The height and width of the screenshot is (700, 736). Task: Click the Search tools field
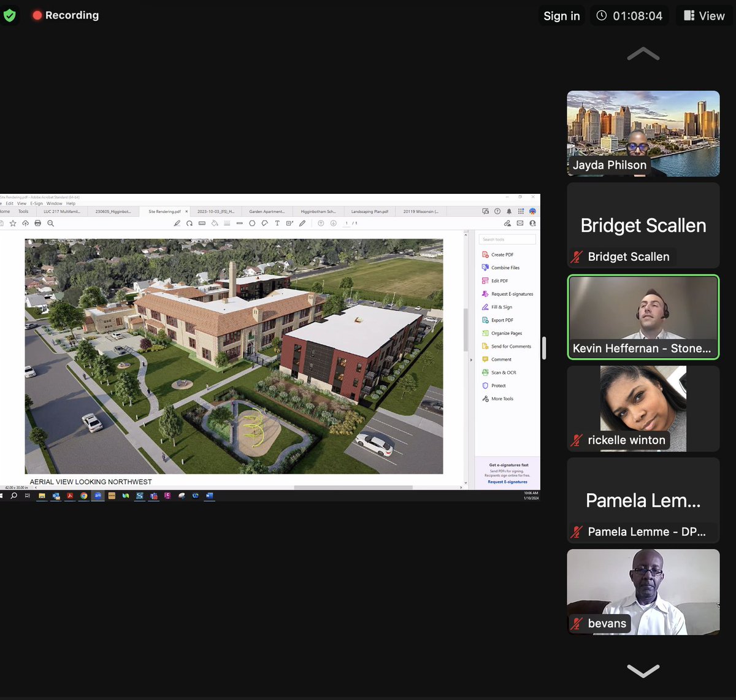pyautogui.click(x=507, y=239)
